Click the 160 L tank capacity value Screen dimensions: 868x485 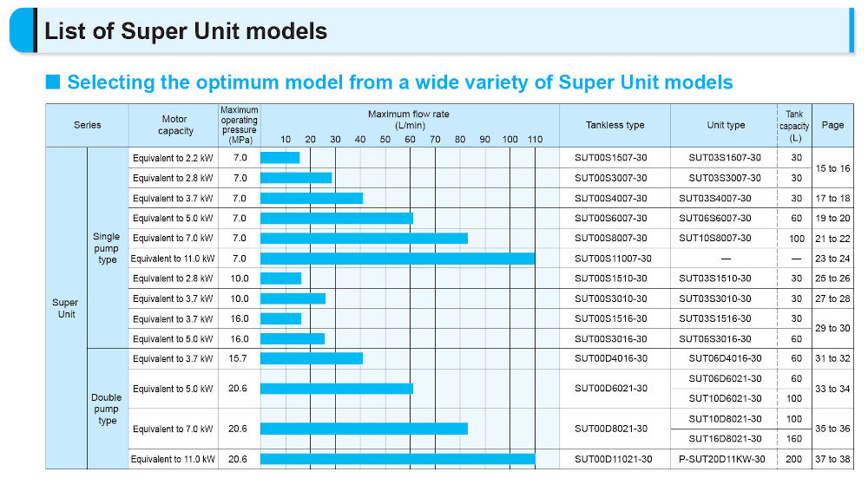coord(794,438)
